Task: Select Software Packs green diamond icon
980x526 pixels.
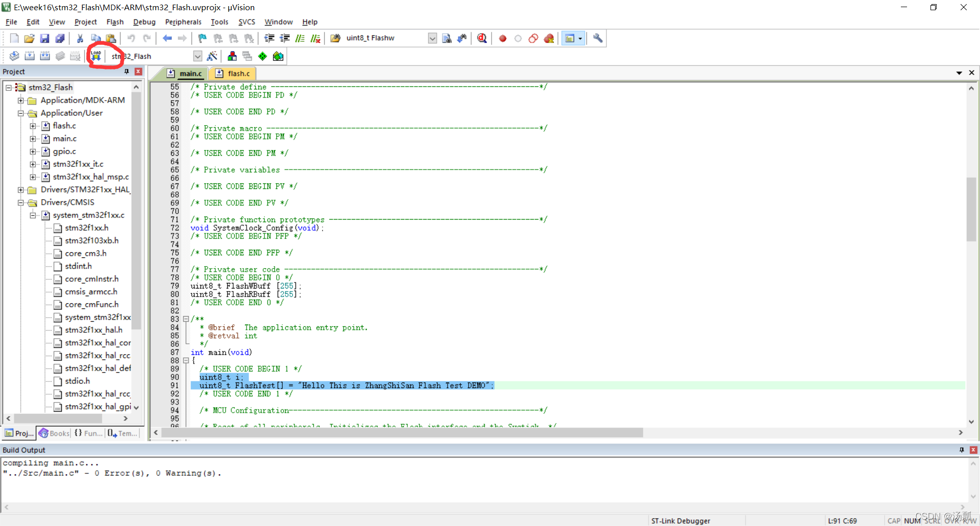Action: (262, 56)
